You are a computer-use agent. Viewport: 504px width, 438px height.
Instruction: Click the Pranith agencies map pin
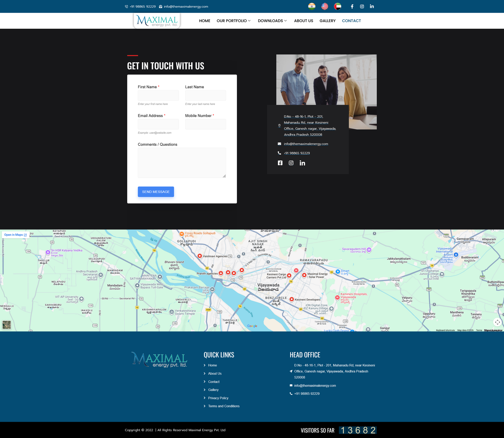tap(221, 273)
